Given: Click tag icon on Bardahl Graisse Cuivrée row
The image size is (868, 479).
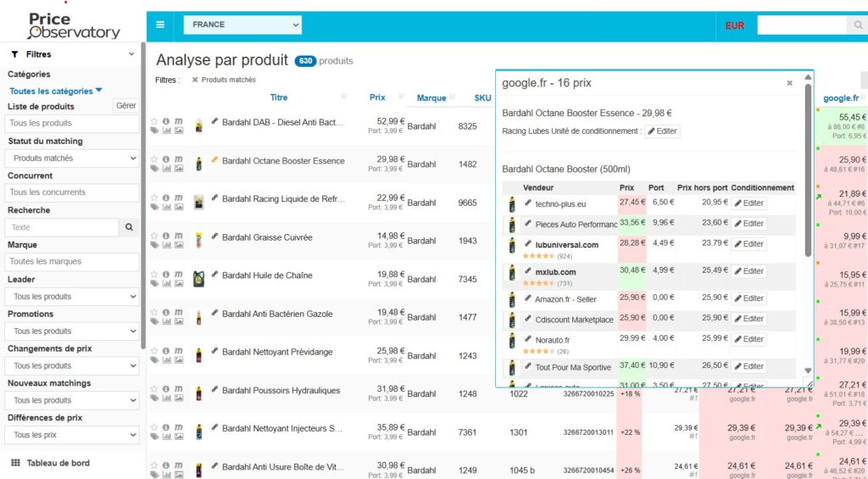Looking at the screenshot, I should tap(154, 245).
